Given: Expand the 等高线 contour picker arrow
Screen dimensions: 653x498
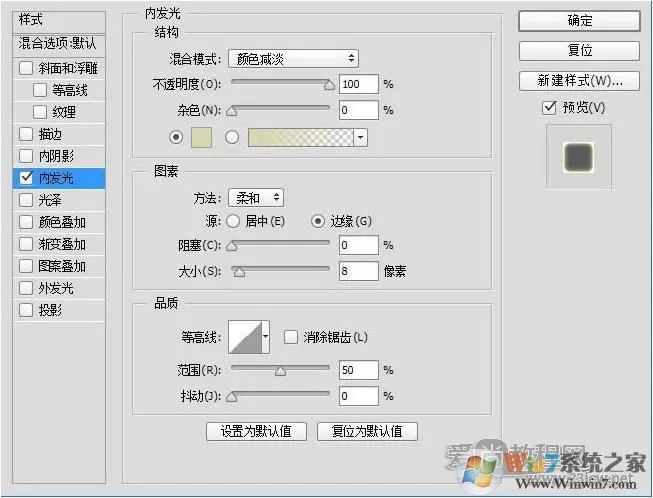Looking at the screenshot, I should point(265,337).
